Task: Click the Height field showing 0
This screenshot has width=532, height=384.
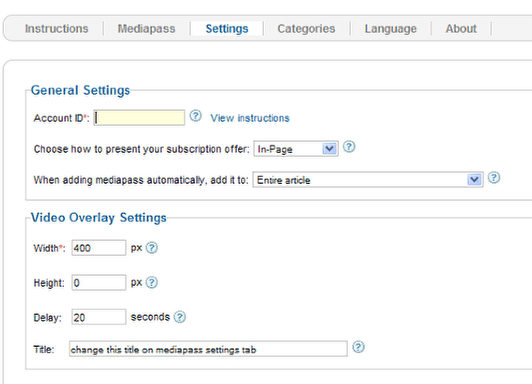Action: tap(99, 283)
